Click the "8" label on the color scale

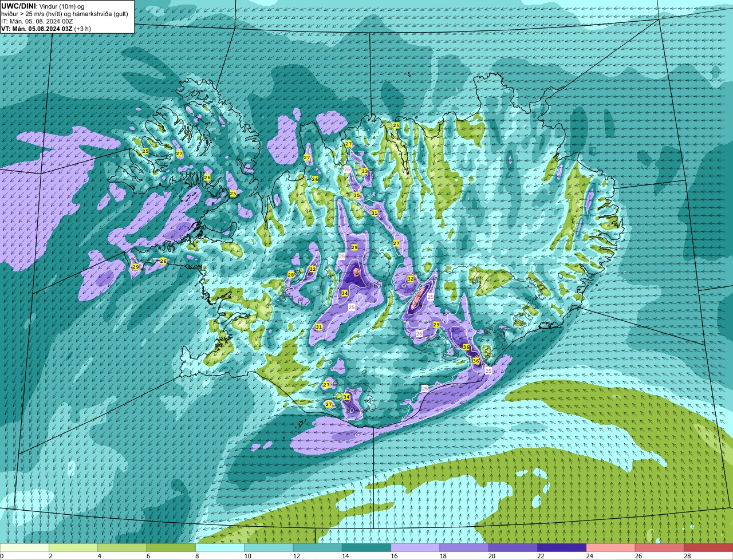tap(196, 556)
